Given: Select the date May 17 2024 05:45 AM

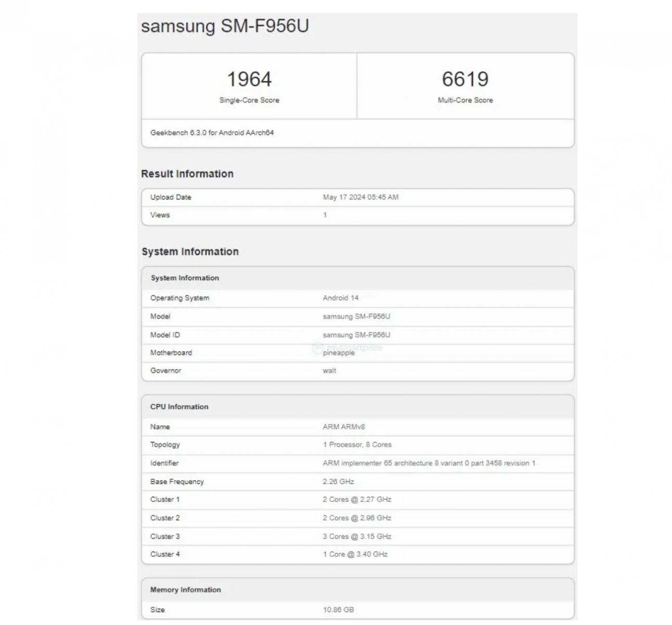Looking at the screenshot, I should [x=361, y=197].
